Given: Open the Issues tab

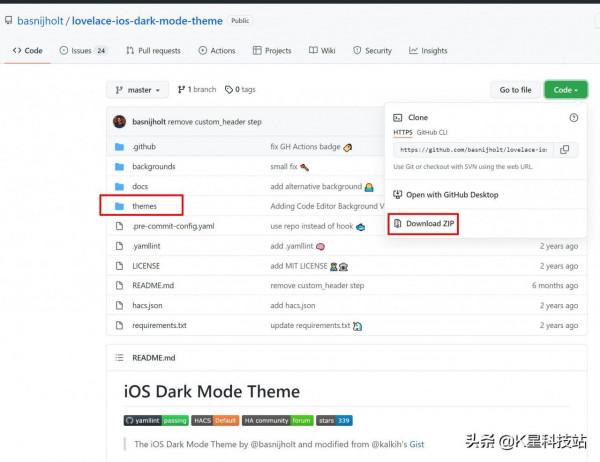Looking at the screenshot, I should [x=82, y=50].
